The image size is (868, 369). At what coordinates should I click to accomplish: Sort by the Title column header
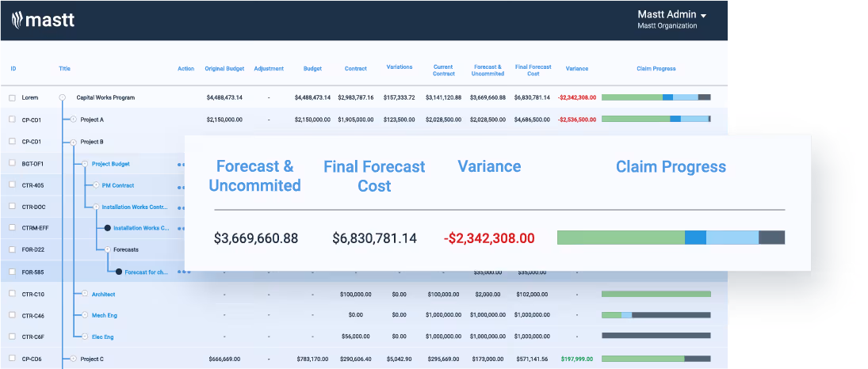coord(65,69)
